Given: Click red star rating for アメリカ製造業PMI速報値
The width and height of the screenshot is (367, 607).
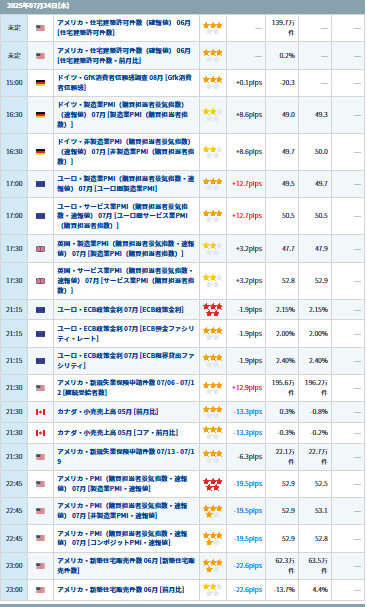Looking at the screenshot, I should tap(213, 484).
